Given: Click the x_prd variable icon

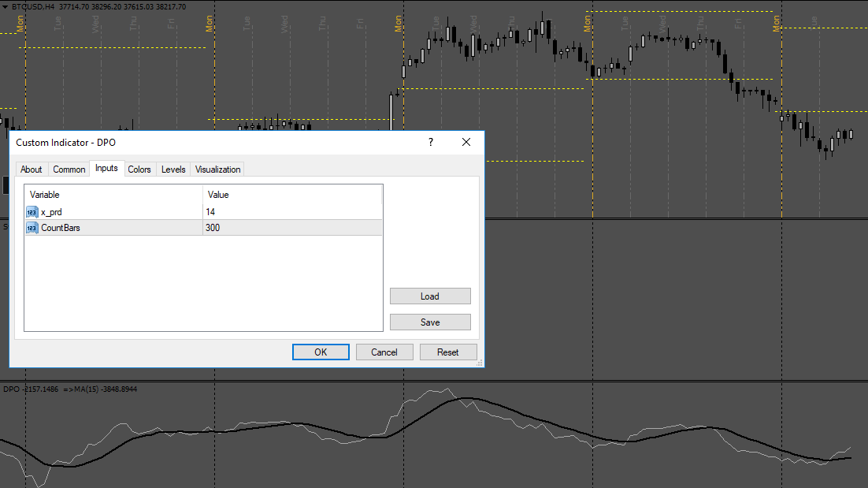Looking at the screenshot, I should (32, 212).
